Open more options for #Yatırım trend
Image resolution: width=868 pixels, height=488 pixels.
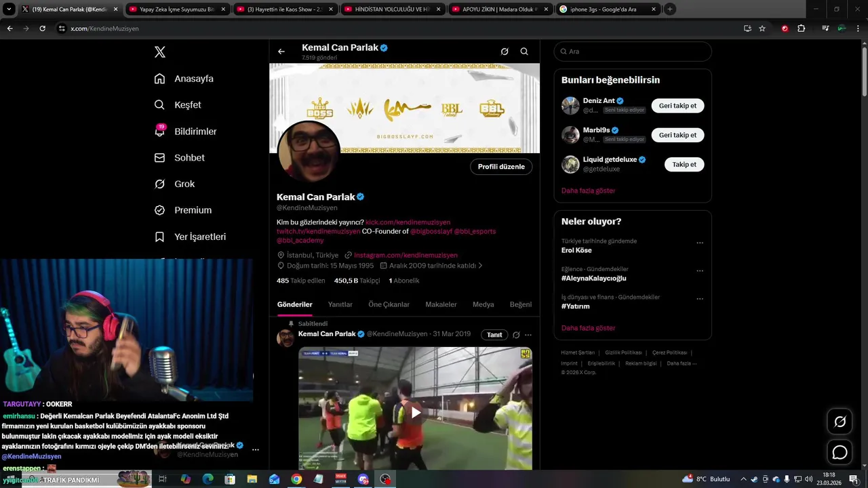[700, 298]
